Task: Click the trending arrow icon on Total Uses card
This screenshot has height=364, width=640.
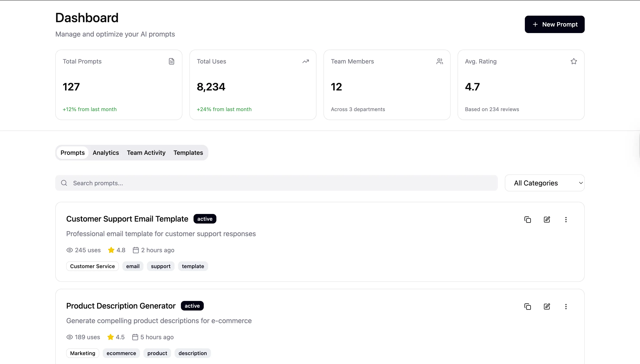Action: 305,61
